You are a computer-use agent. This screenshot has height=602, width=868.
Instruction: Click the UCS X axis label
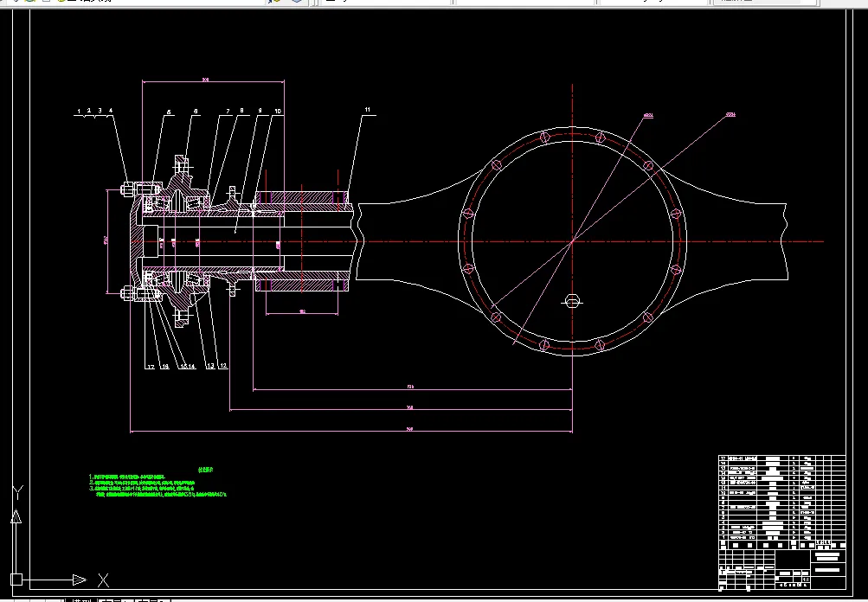click(x=103, y=580)
